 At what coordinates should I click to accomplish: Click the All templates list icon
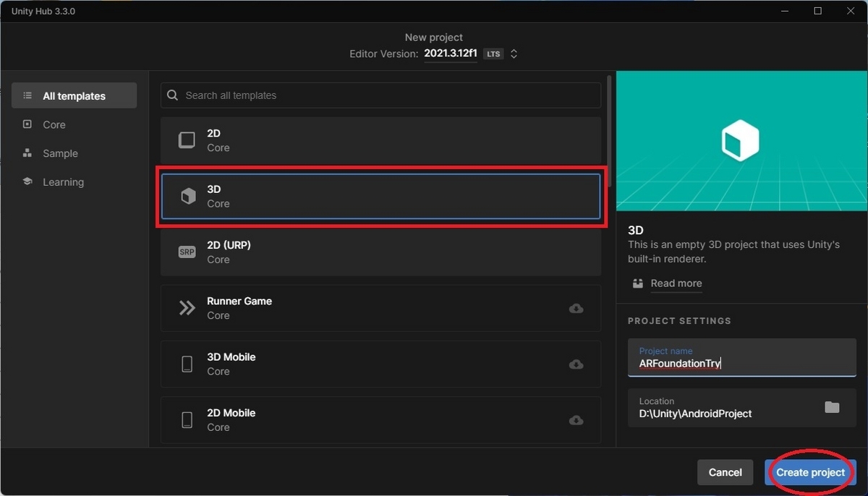click(x=27, y=95)
